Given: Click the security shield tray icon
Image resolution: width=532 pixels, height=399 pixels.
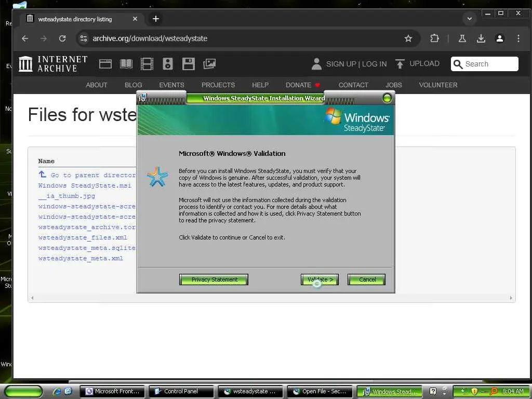Looking at the screenshot, I should click(474, 391).
